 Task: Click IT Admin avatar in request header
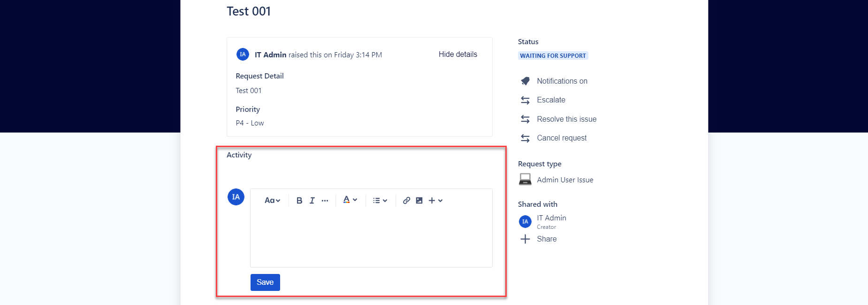[243, 55]
